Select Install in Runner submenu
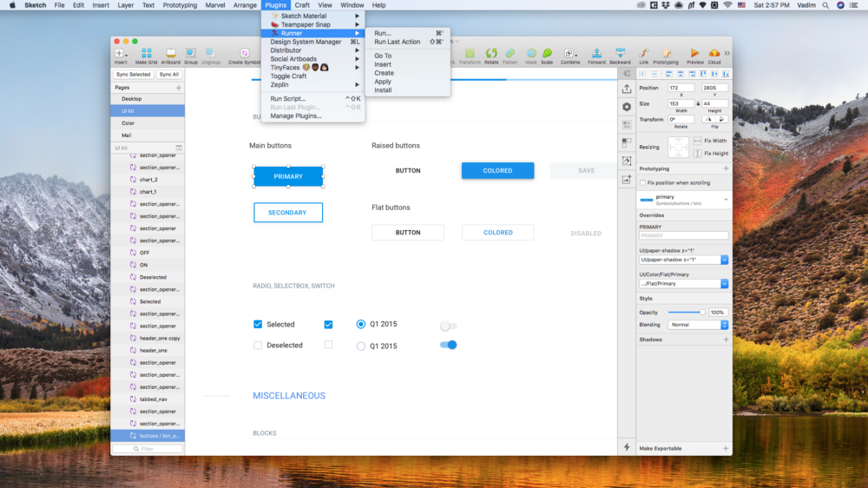The image size is (868, 488). pyautogui.click(x=407, y=89)
